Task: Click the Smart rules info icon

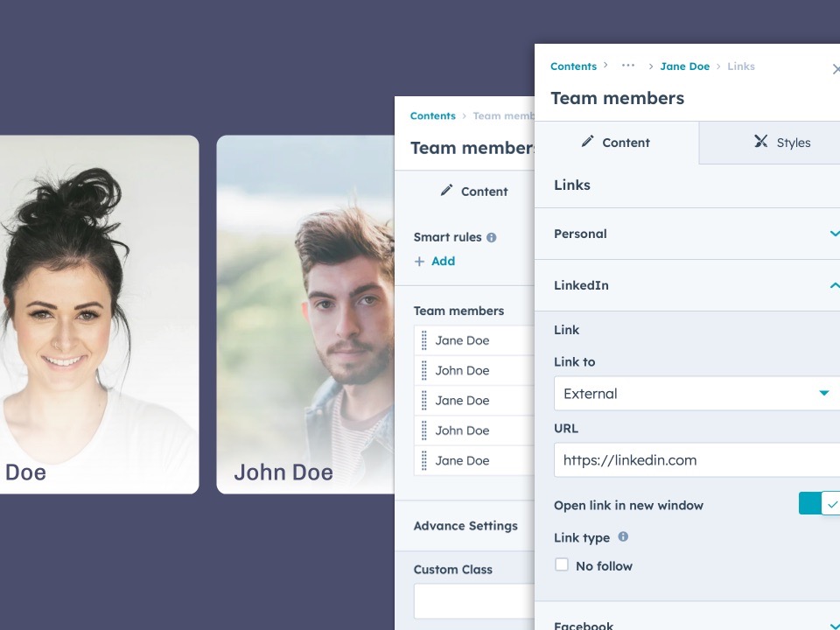Action: click(491, 237)
